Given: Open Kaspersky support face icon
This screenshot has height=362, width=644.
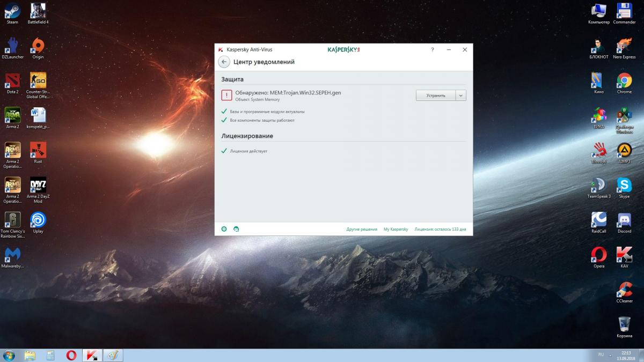Looking at the screenshot, I should [236, 229].
